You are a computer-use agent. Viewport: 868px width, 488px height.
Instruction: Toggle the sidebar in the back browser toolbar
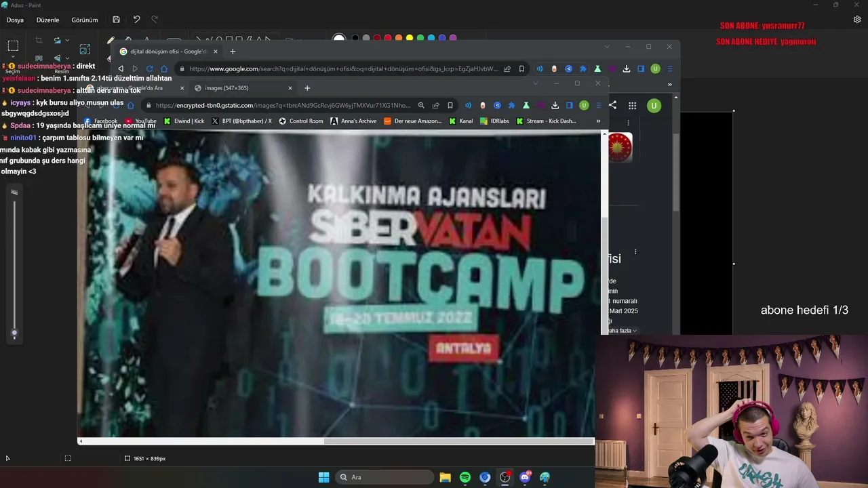tap(641, 68)
